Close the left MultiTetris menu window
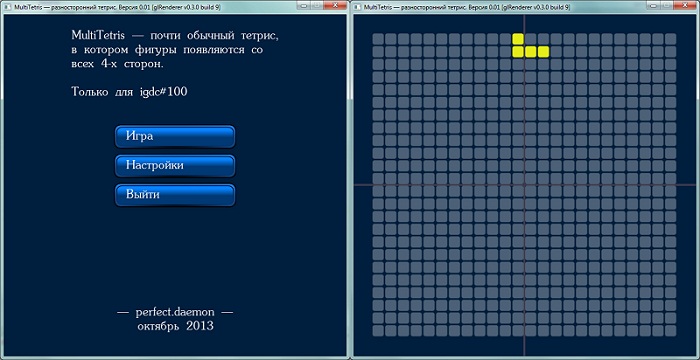This screenshot has height=360, width=700. tap(336, 6)
